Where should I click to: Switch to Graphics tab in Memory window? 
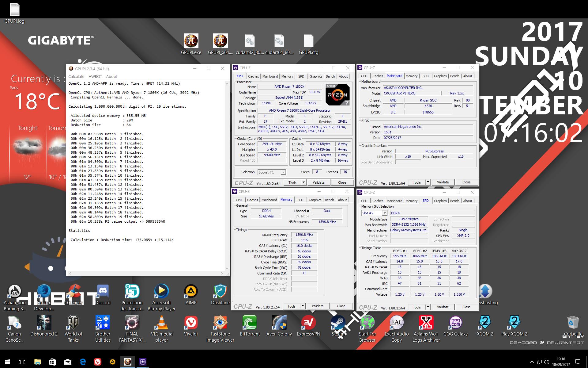tap(315, 200)
